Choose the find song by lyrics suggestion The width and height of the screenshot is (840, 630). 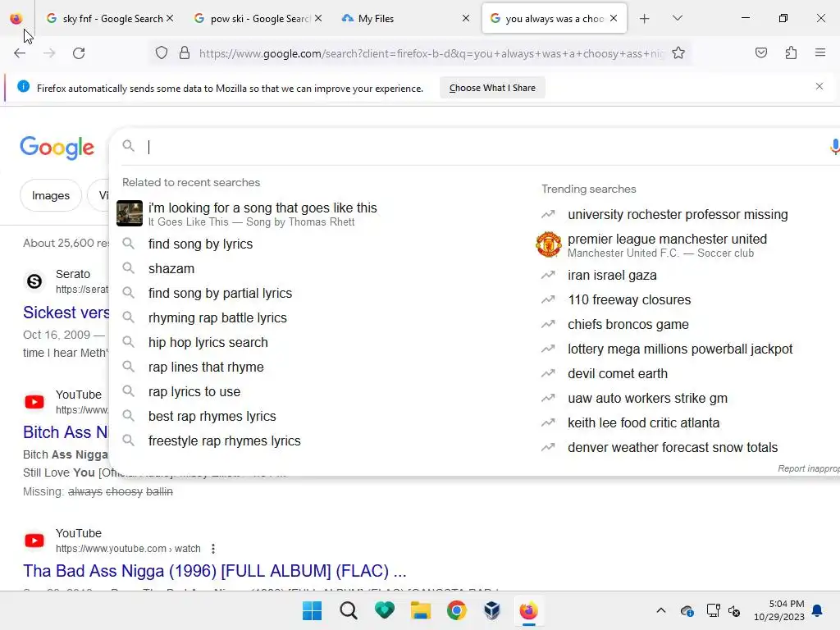[x=200, y=244]
